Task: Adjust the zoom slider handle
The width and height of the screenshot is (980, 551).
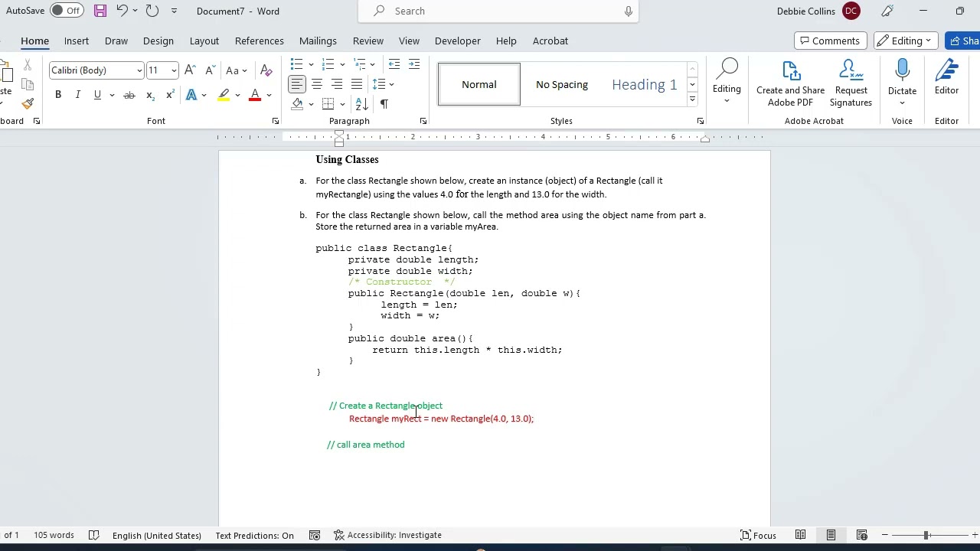Action: point(926,535)
